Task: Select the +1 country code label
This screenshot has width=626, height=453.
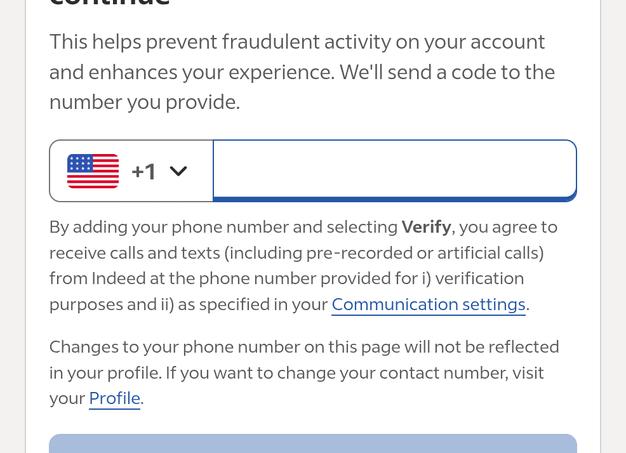Action: (143, 172)
